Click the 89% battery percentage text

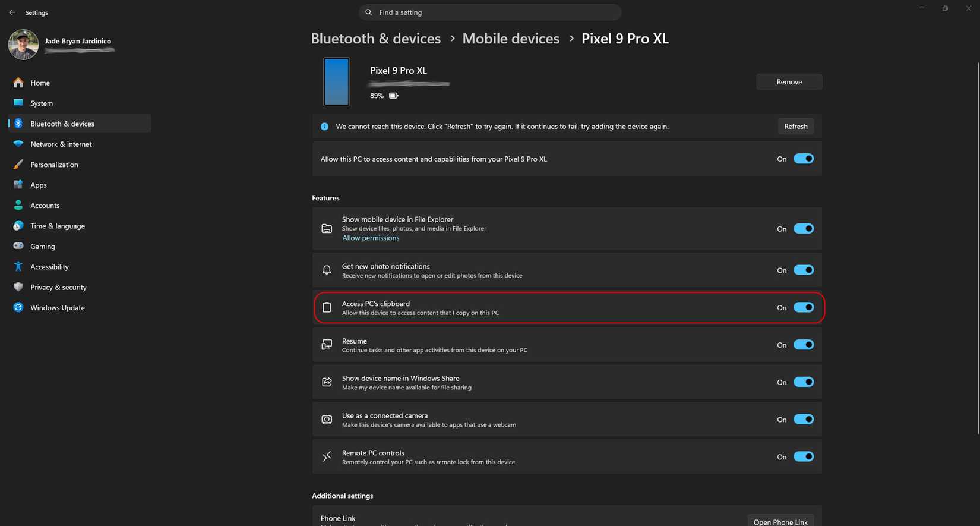[x=377, y=96]
